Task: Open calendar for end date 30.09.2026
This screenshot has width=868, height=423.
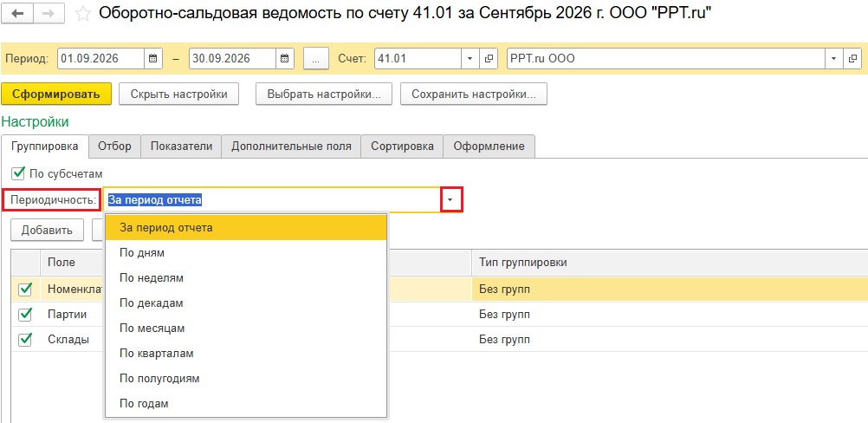Action: [284, 58]
